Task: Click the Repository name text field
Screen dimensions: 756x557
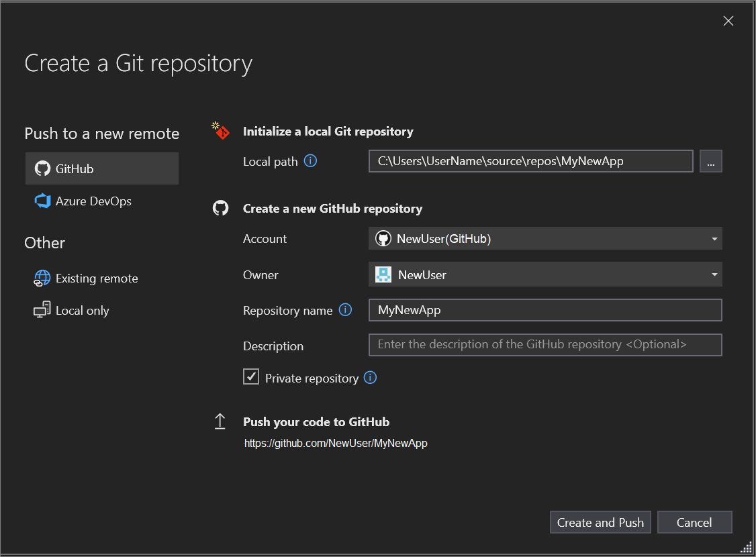Action: click(545, 310)
